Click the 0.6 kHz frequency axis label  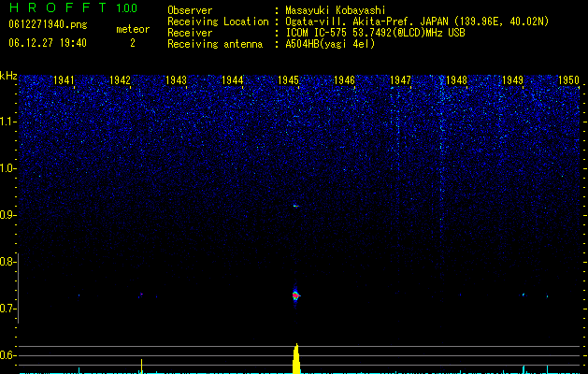click(x=7, y=355)
